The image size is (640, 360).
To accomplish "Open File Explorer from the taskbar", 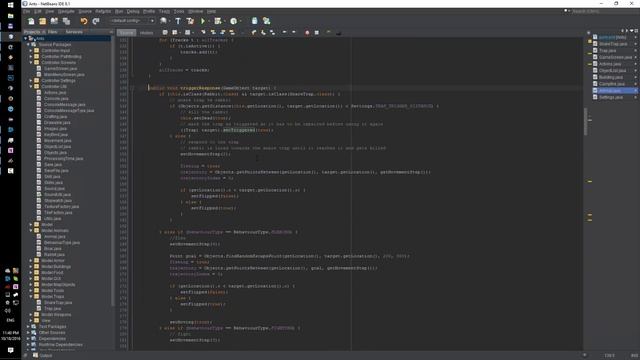I will (11, 16).
